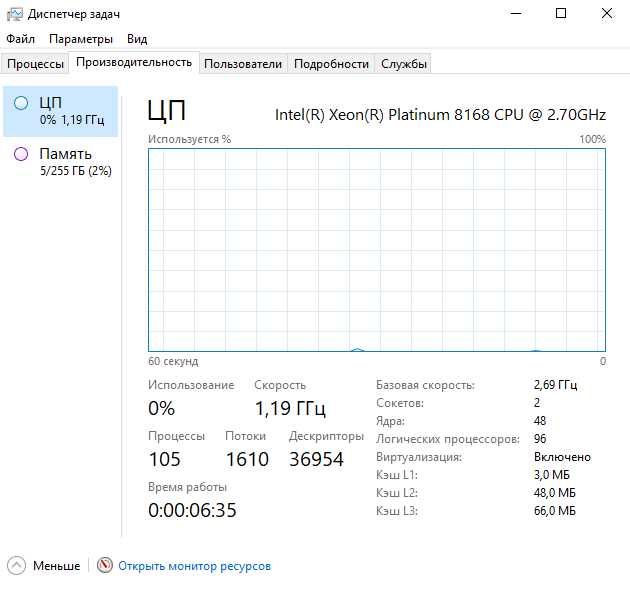Click the descriptors count 36954

[x=317, y=459]
